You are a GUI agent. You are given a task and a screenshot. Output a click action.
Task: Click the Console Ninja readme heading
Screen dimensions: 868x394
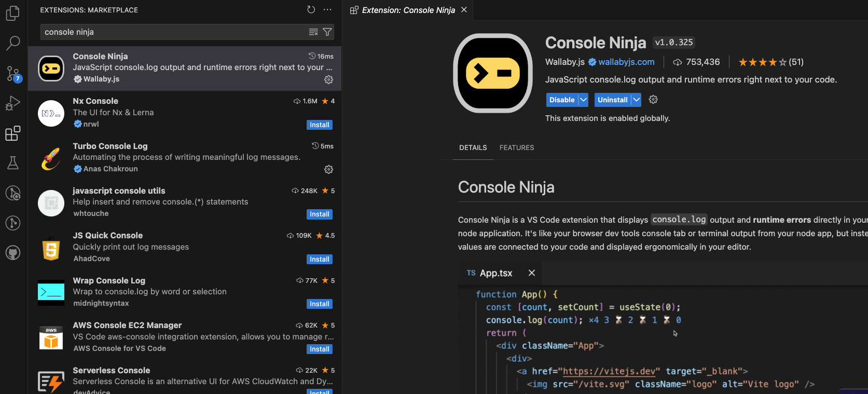pyautogui.click(x=506, y=187)
